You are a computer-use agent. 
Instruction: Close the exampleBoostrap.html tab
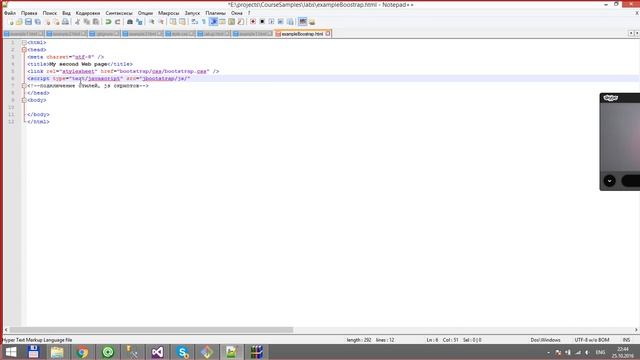(x=328, y=34)
